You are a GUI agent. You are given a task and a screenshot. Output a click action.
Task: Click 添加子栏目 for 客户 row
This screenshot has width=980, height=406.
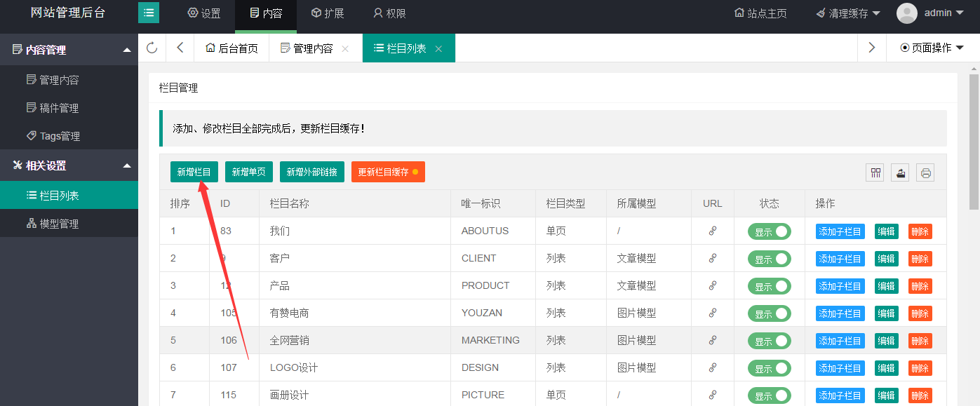pyautogui.click(x=840, y=259)
